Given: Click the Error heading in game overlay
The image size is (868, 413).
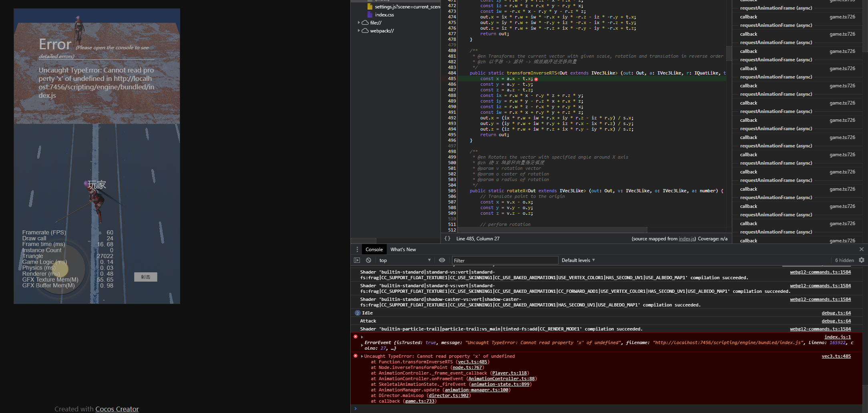Looking at the screenshot, I should point(55,44).
